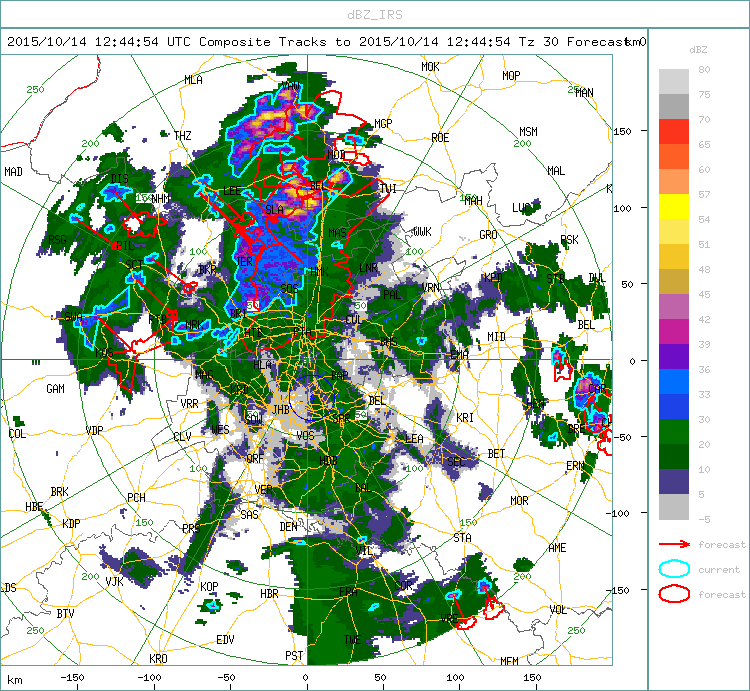Select the red 65–70 dBZ color swatch
Image resolution: width=750 pixels, height=691 pixels.
click(x=674, y=132)
